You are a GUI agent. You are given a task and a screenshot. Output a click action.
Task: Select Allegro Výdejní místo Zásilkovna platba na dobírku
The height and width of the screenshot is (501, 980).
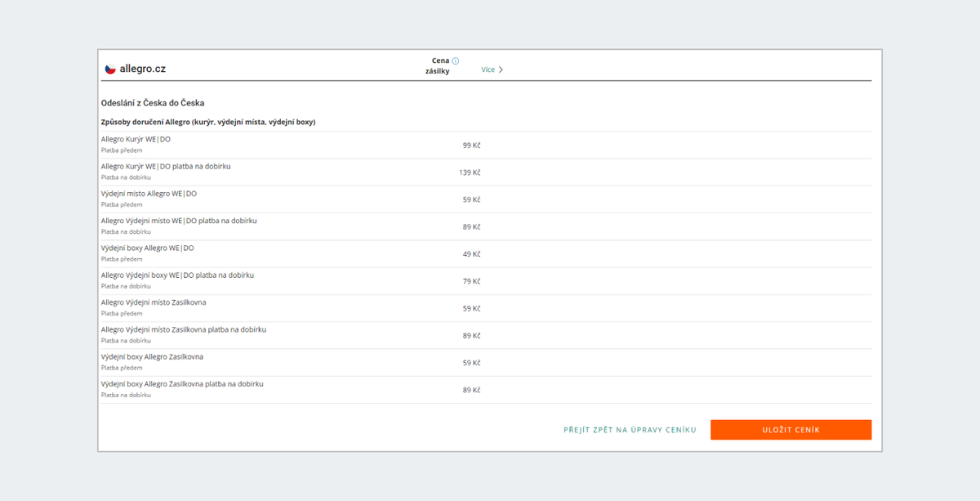(x=486, y=335)
